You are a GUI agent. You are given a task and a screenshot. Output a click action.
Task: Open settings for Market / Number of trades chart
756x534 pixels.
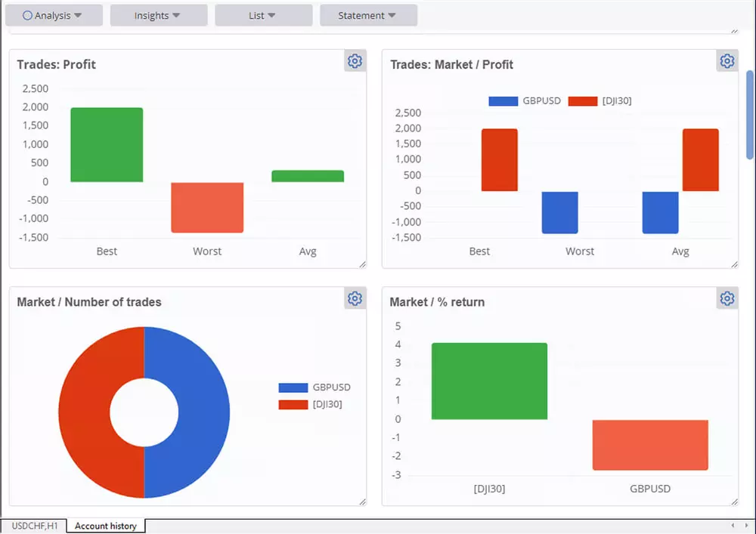coord(355,298)
